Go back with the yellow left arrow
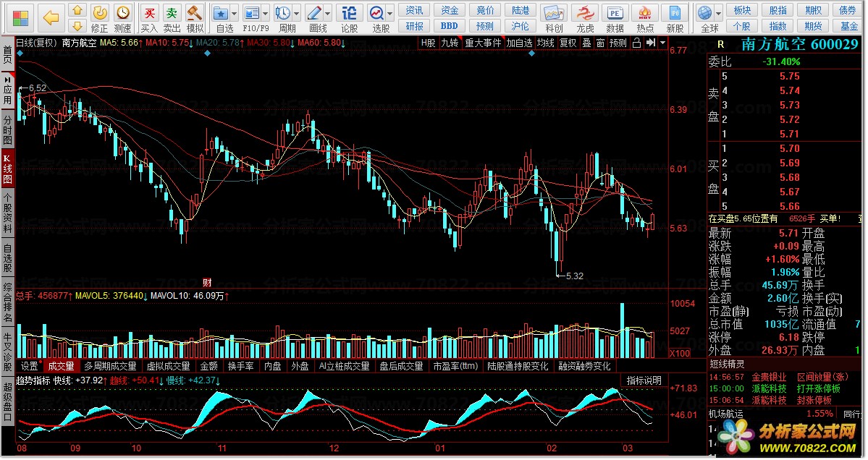The width and height of the screenshot is (868, 460). [x=51, y=18]
